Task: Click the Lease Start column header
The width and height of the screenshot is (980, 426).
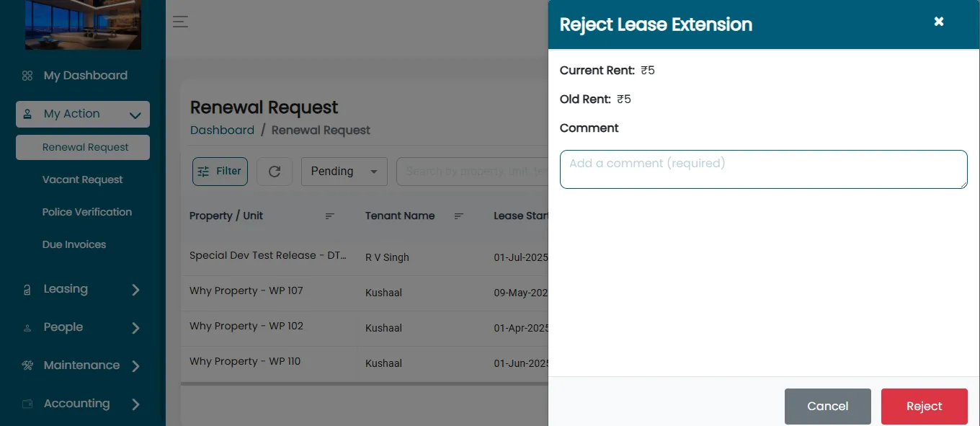Action: [x=521, y=216]
